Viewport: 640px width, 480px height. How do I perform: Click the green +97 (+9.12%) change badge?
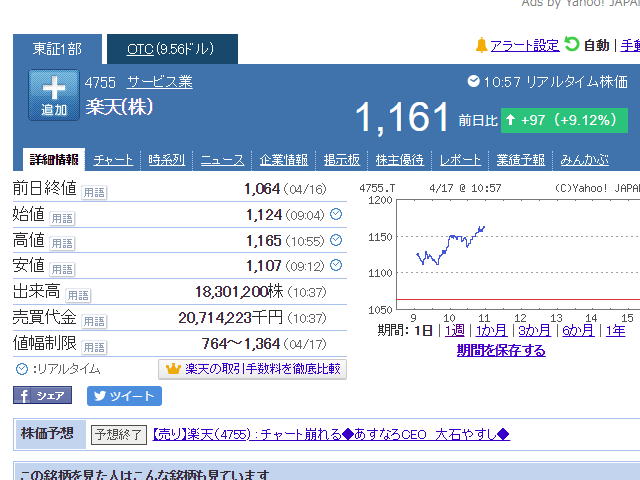pyautogui.click(x=564, y=120)
